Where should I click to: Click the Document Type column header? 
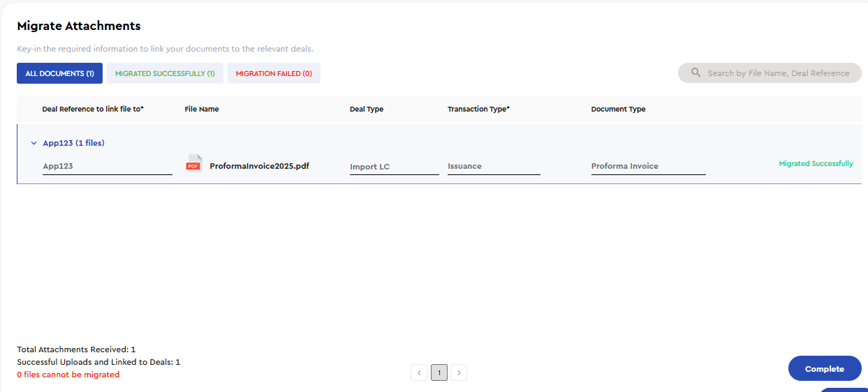(x=618, y=109)
